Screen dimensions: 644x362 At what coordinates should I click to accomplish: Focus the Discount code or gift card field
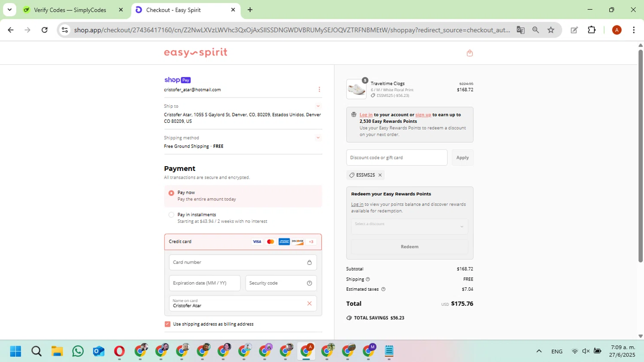click(397, 158)
